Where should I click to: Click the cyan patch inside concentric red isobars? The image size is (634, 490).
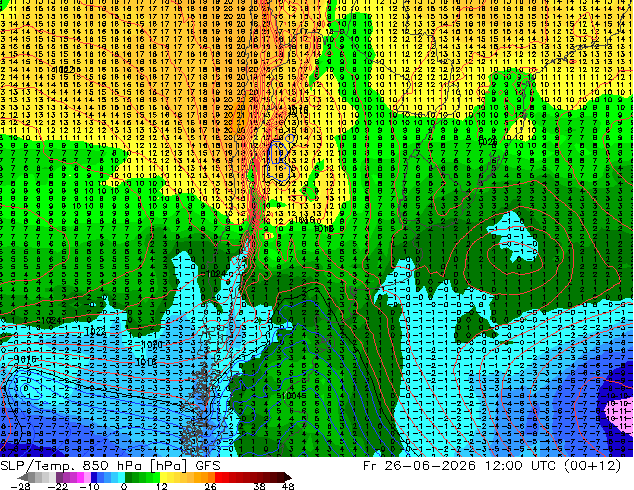click(x=516, y=239)
